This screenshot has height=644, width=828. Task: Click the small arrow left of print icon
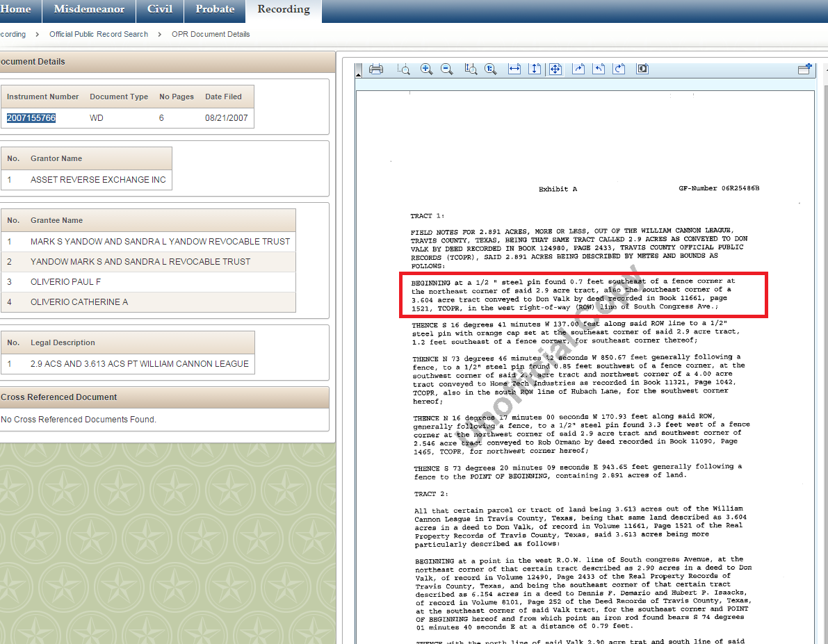[x=359, y=72]
